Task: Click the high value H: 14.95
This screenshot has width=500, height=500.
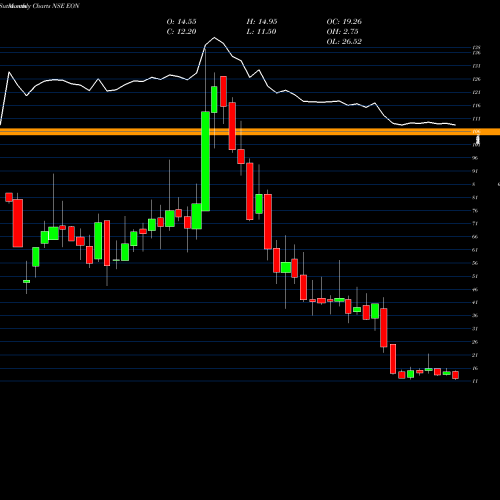Action: pos(262,22)
